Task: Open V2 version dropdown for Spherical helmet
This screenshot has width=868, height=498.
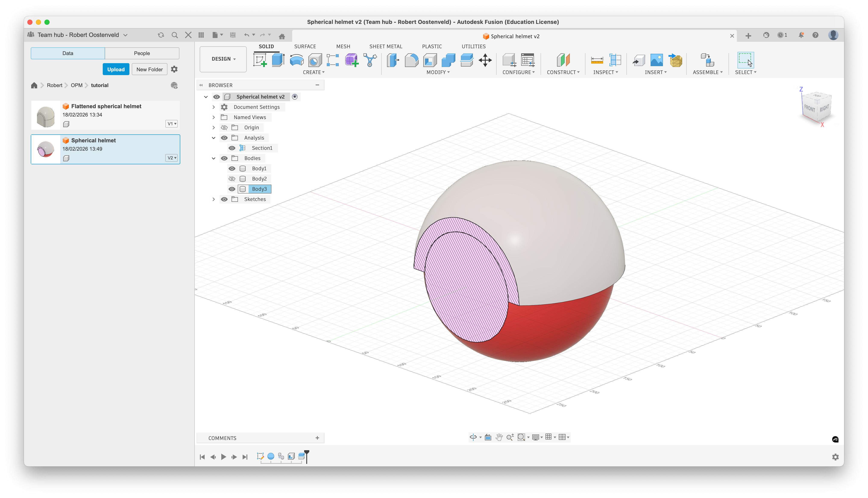Action: [172, 158]
